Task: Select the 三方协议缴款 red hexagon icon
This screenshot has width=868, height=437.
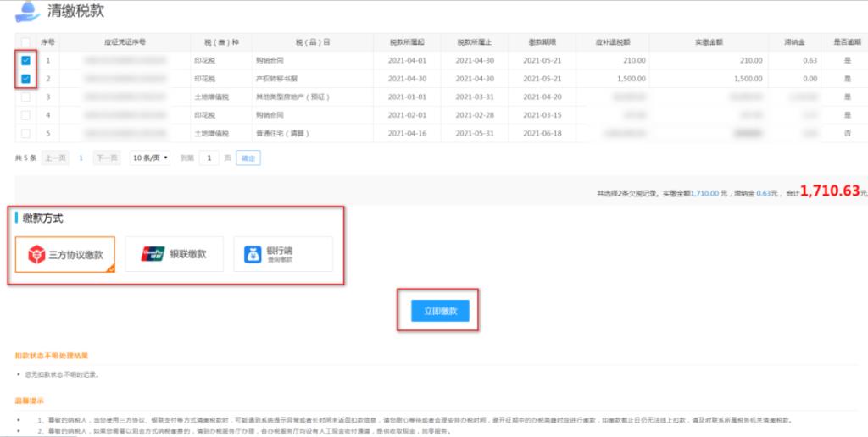Action: point(36,254)
